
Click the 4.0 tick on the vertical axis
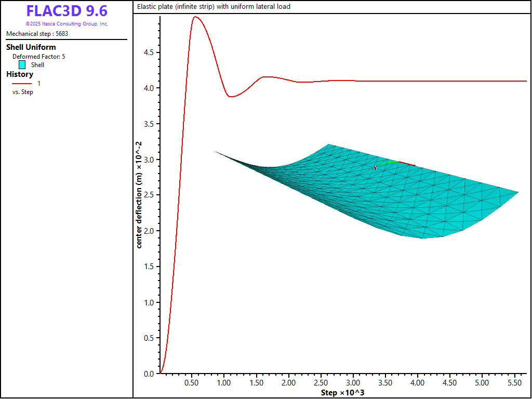tap(149, 88)
